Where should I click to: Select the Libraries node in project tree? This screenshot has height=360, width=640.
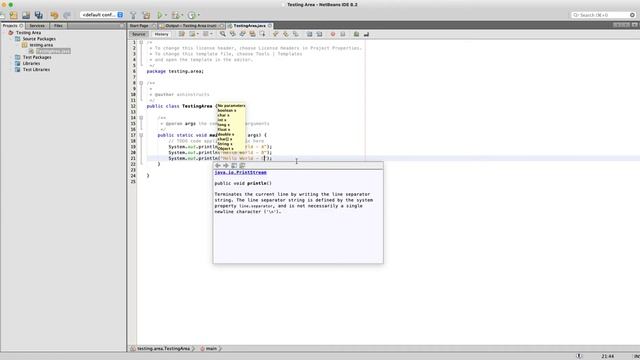pos(31,63)
